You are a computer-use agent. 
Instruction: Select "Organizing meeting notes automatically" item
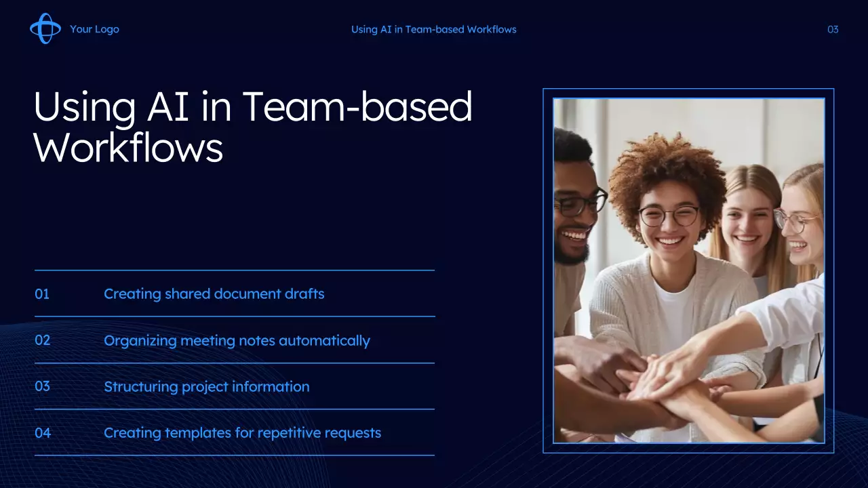(x=237, y=340)
